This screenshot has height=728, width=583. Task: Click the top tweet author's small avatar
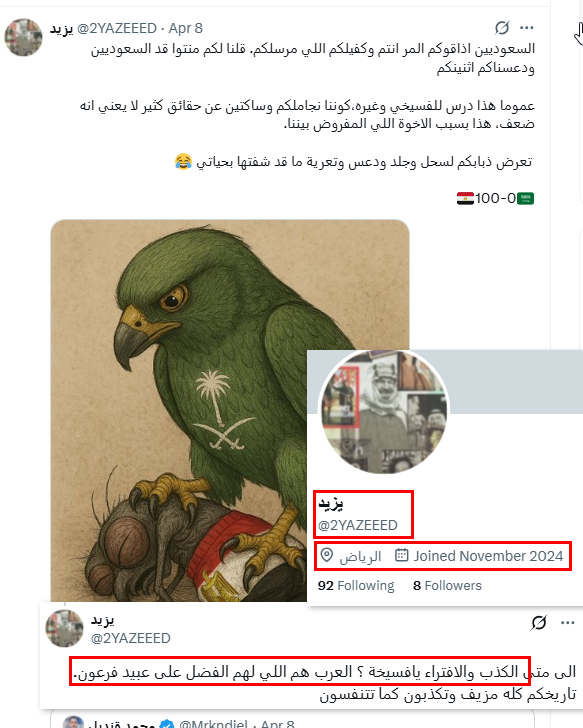click(x=23, y=38)
